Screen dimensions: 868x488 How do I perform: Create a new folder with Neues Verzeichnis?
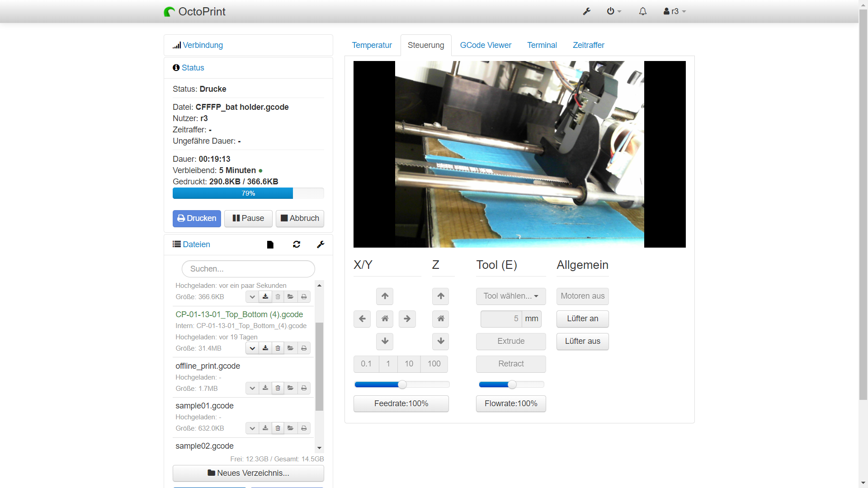248,473
